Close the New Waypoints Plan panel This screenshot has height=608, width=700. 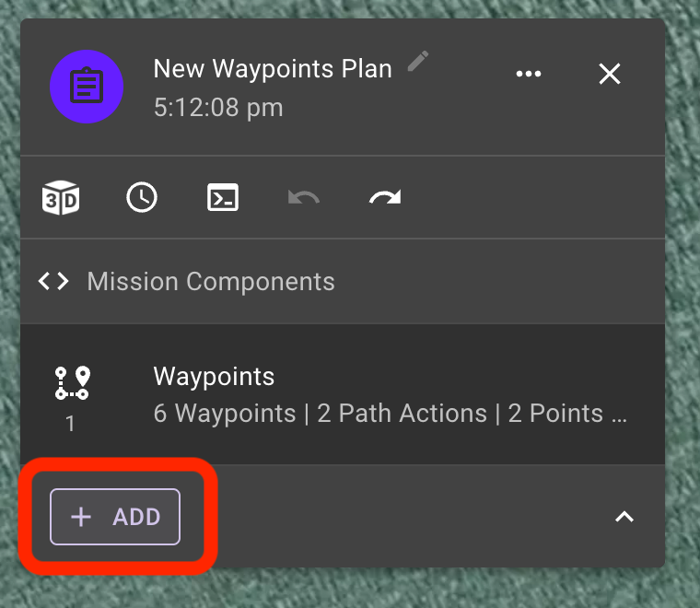(610, 74)
